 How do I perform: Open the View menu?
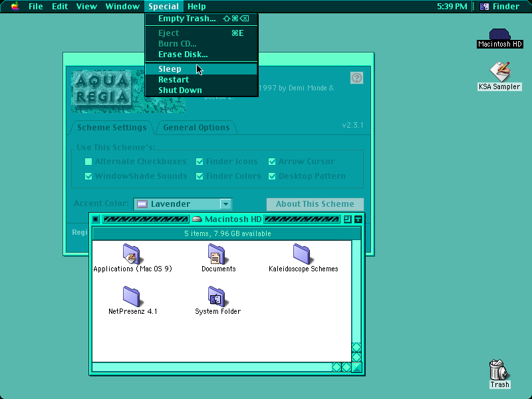pyautogui.click(x=86, y=7)
